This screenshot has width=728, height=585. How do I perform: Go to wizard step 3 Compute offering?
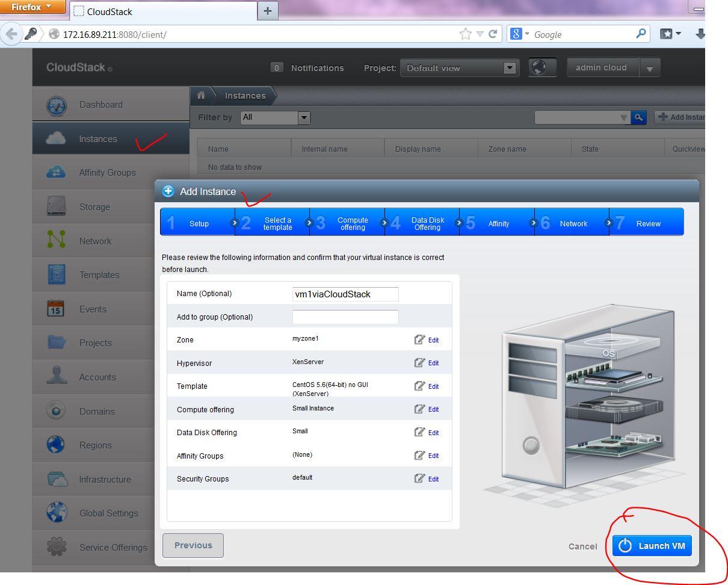347,222
